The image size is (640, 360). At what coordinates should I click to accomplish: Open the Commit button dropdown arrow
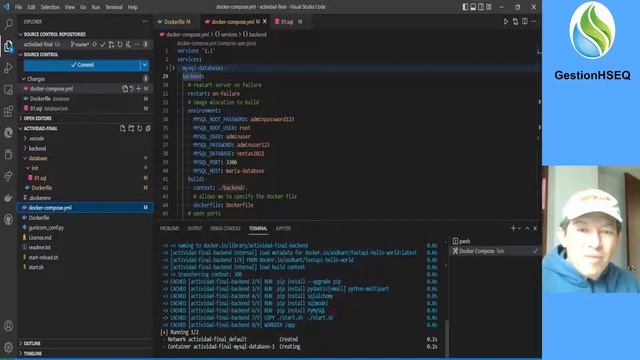144,65
